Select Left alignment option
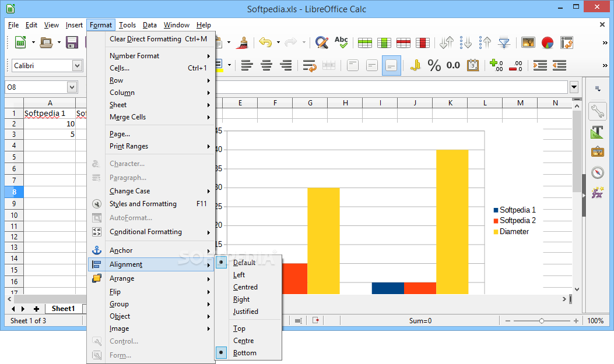The width and height of the screenshot is (614, 364). tap(239, 275)
